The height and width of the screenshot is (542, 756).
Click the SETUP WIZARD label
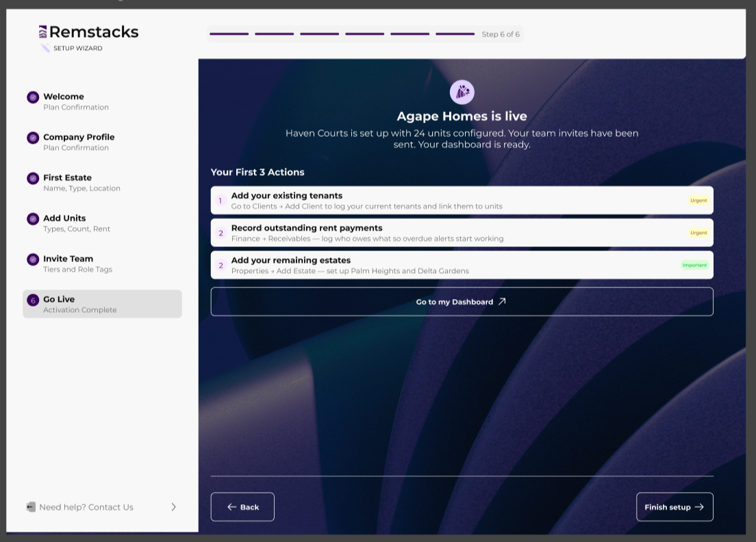point(77,48)
